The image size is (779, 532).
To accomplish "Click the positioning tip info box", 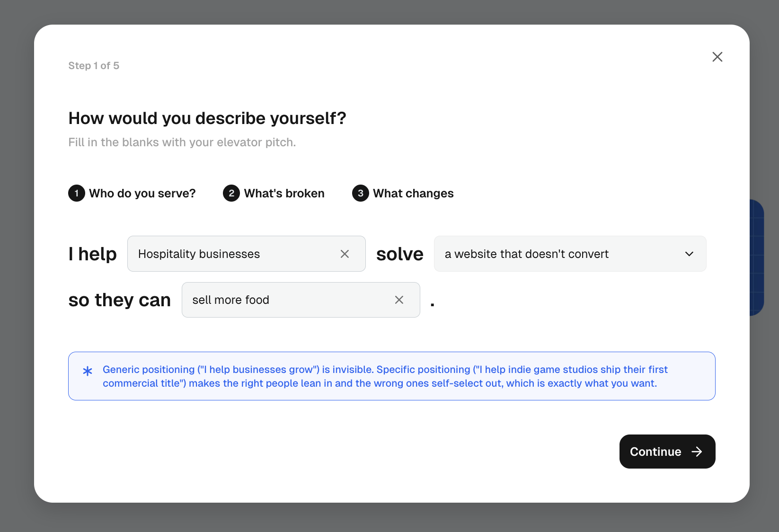I will (392, 376).
